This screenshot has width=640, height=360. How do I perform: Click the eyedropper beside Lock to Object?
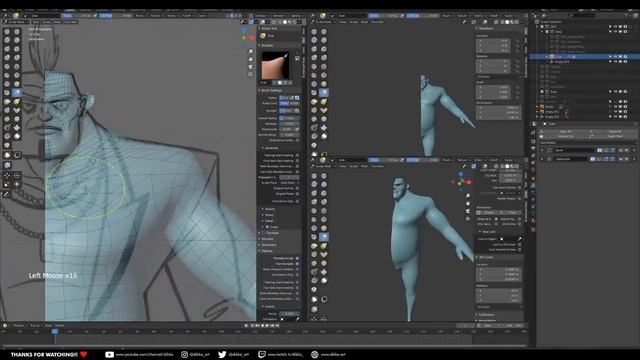pyautogui.click(x=520, y=239)
